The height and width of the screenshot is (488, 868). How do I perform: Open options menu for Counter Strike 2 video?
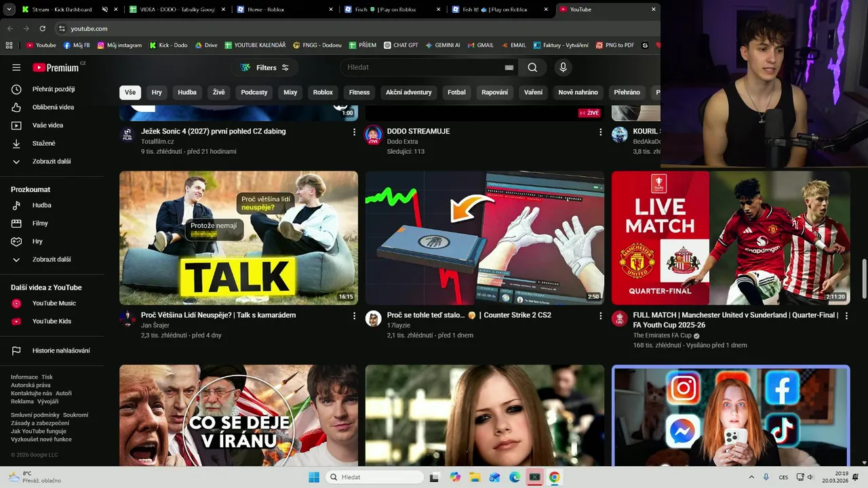click(x=600, y=316)
